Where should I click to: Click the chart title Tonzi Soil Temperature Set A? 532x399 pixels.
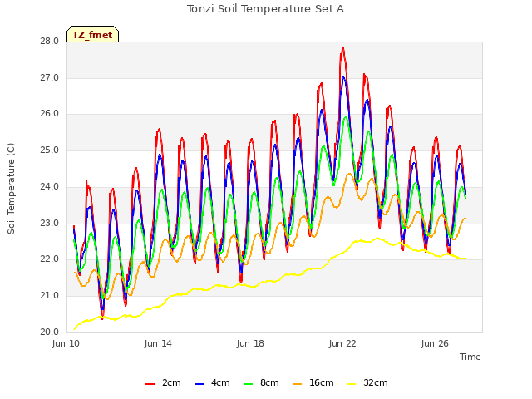point(265,9)
